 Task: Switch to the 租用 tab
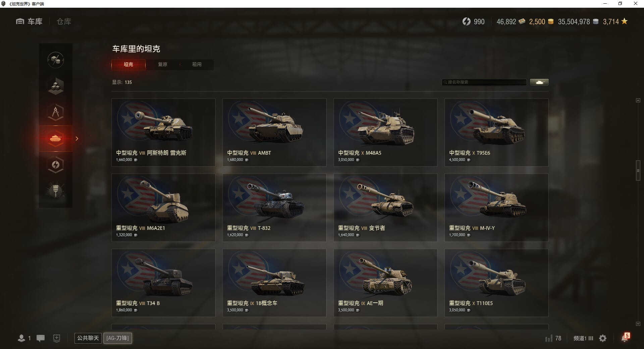(x=197, y=64)
